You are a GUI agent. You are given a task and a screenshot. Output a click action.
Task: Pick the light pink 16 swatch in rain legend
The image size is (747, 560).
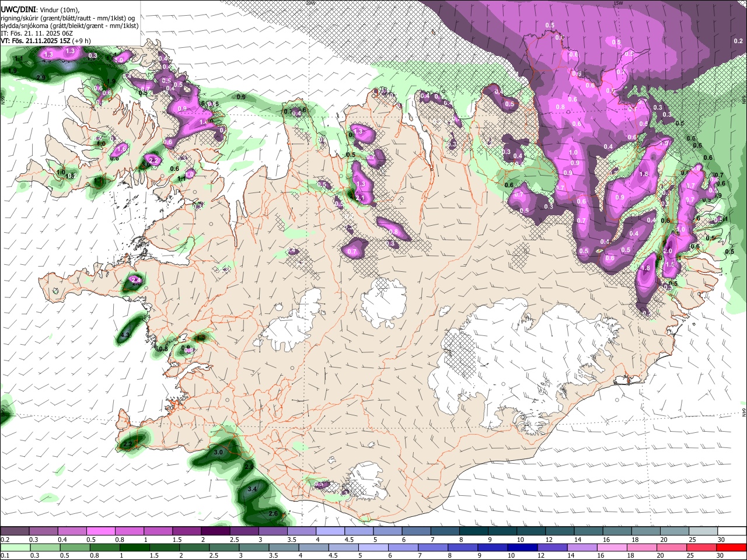click(613, 547)
